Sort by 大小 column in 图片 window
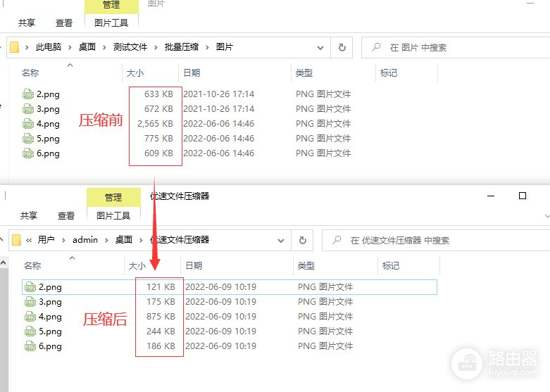550x392 pixels. point(135,73)
